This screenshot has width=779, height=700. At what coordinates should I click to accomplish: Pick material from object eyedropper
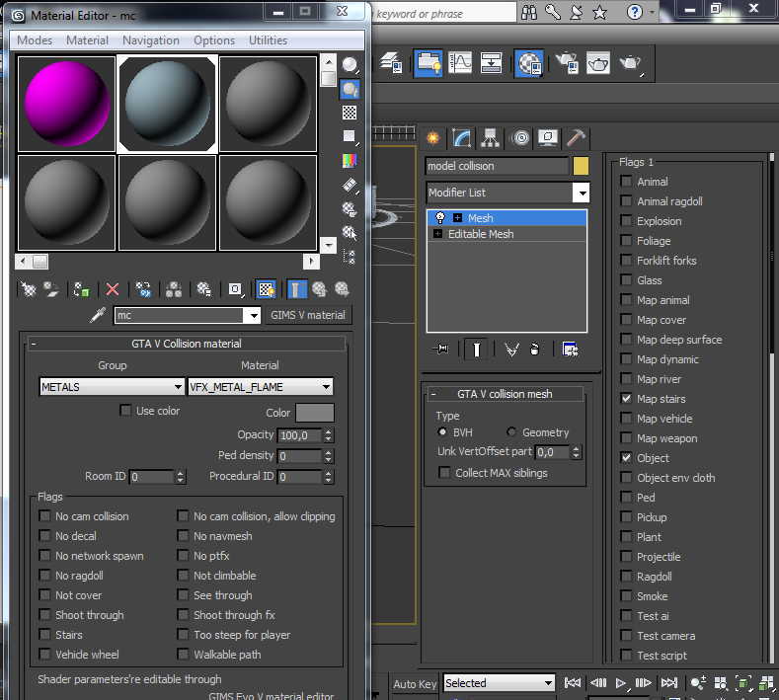[x=98, y=315]
